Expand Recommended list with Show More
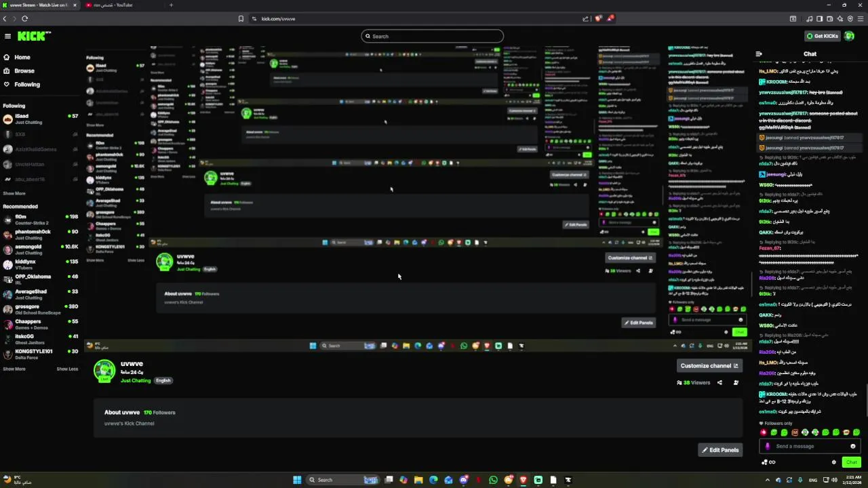The height and width of the screenshot is (488, 868). [14, 369]
